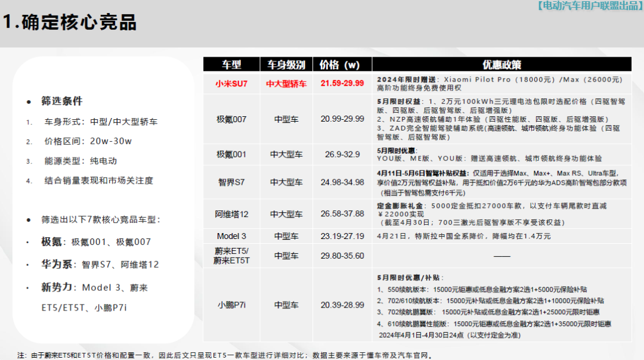Select the 'Model 3' table cell

(x=231, y=236)
